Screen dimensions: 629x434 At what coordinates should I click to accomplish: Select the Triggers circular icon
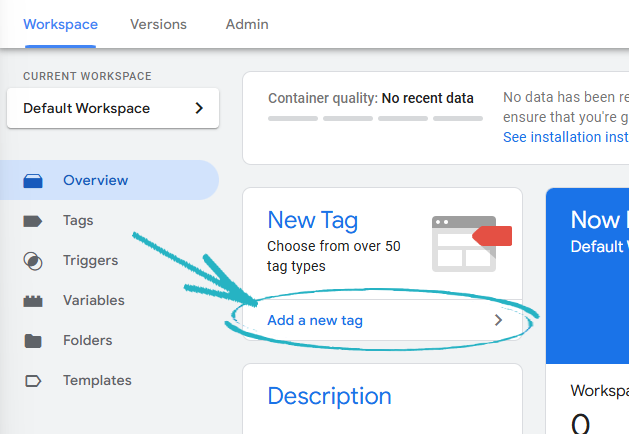33,261
